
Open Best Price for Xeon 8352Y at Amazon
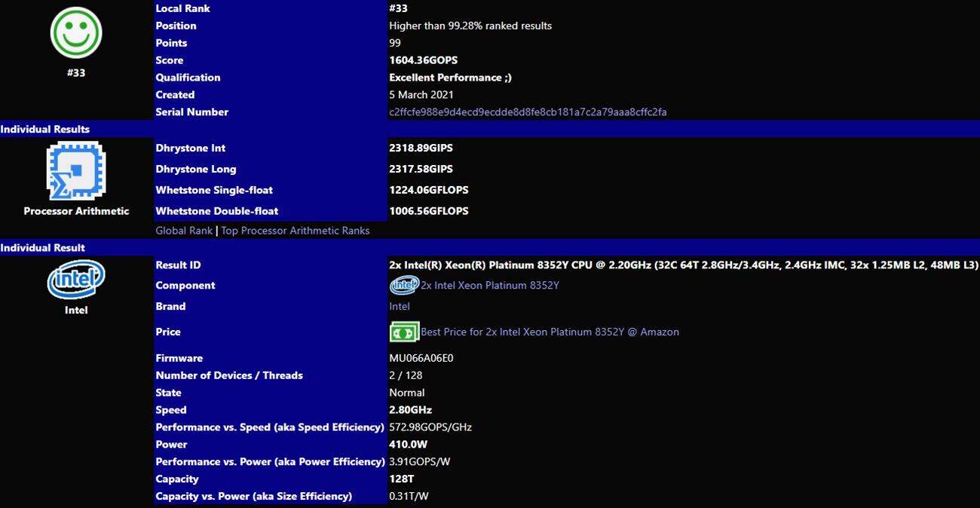click(x=550, y=332)
